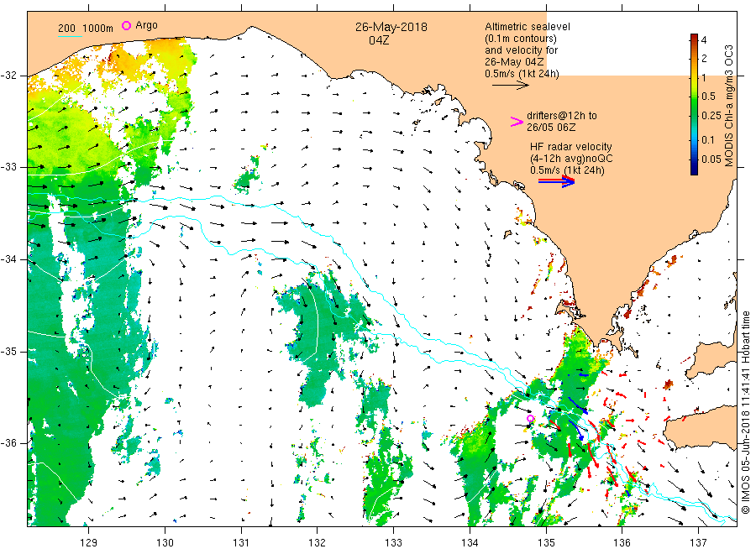The image size is (756, 554).
Task: Click the red and blue HF radar legend arrow
Action: (x=557, y=181)
